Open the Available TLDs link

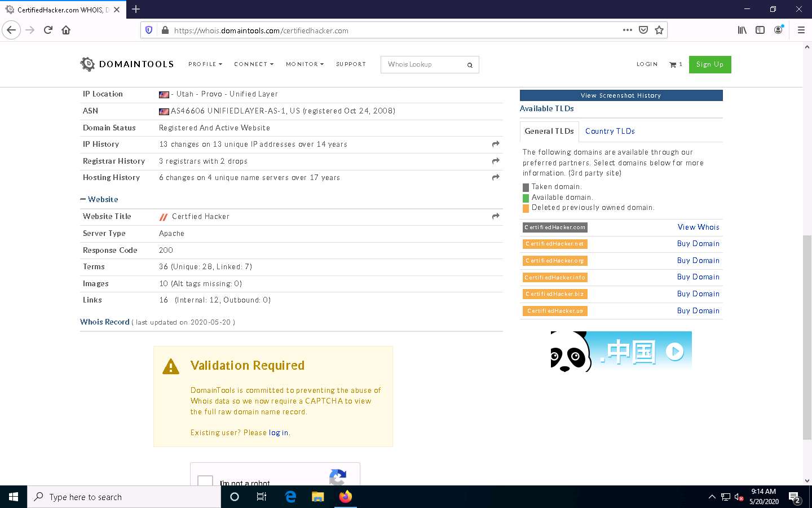[546, 108]
